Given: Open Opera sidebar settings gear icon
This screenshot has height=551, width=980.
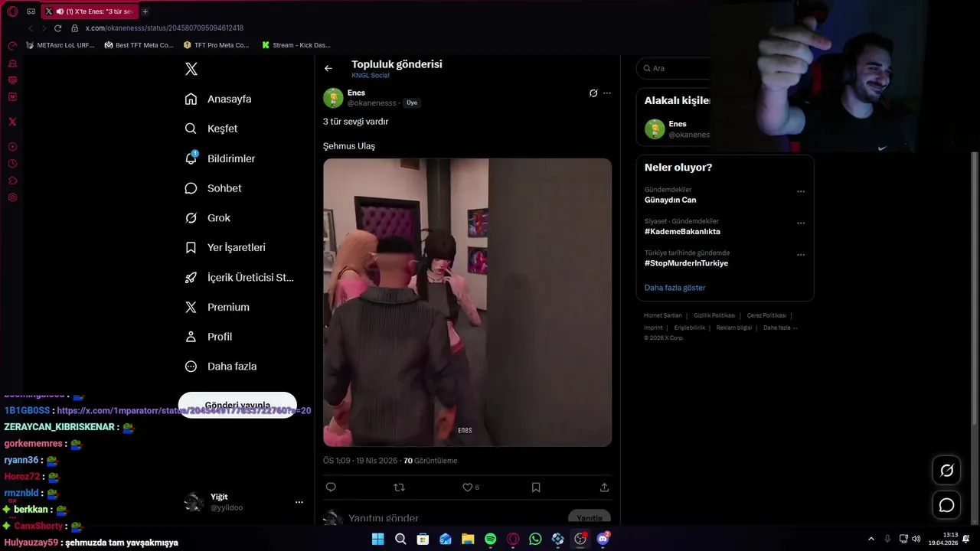Looking at the screenshot, I should point(12,197).
